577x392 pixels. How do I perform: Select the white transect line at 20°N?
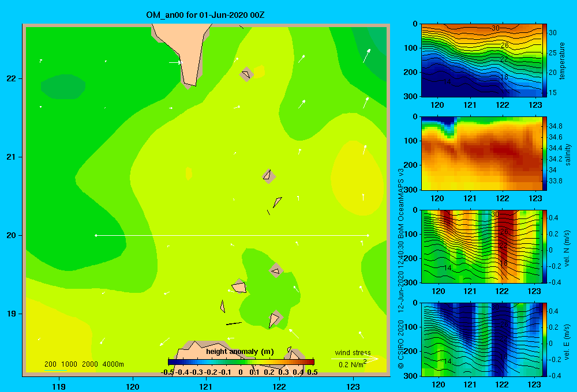[x=232, y=235]
